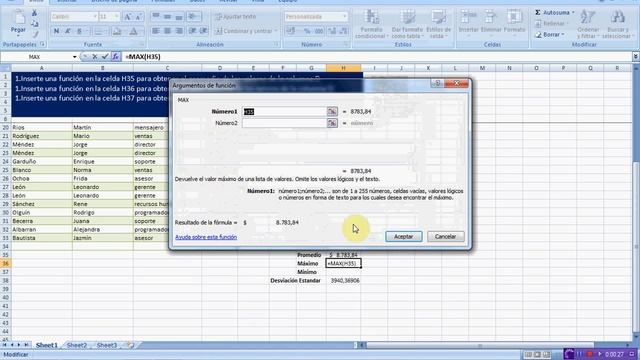Click the decrease font size icon
The height and width of the screenshot is (360, 640).
(138, 17)
